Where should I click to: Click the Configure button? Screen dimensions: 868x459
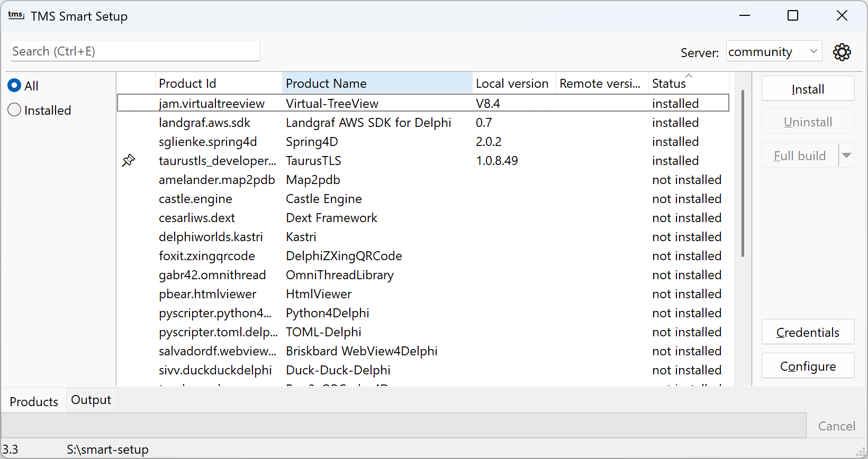pos(808,366)
